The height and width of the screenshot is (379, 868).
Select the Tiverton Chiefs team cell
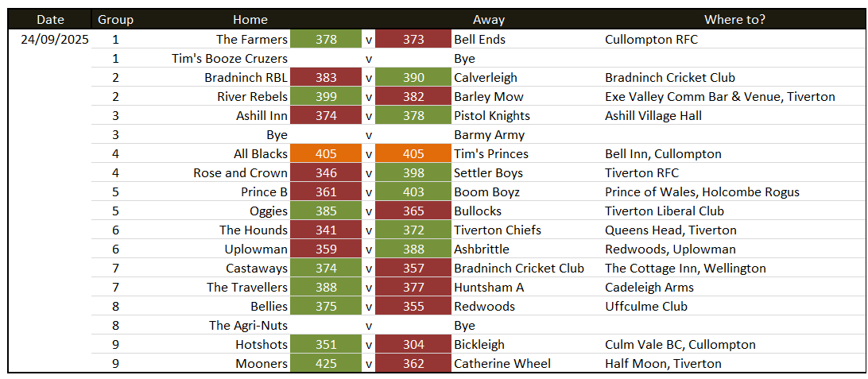pyautogui.click(x=497, y=230)
